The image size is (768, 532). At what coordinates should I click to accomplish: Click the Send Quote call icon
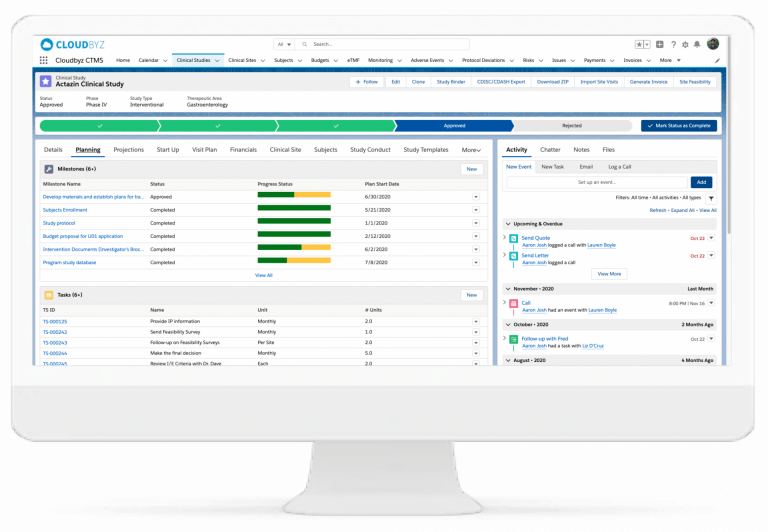(514, 238)
